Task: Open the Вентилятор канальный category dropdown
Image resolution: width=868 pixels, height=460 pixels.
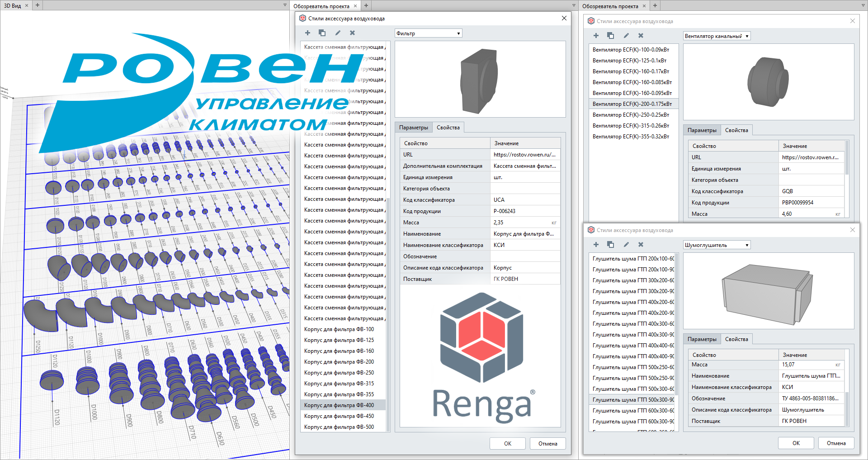Action: coord(717,36)
